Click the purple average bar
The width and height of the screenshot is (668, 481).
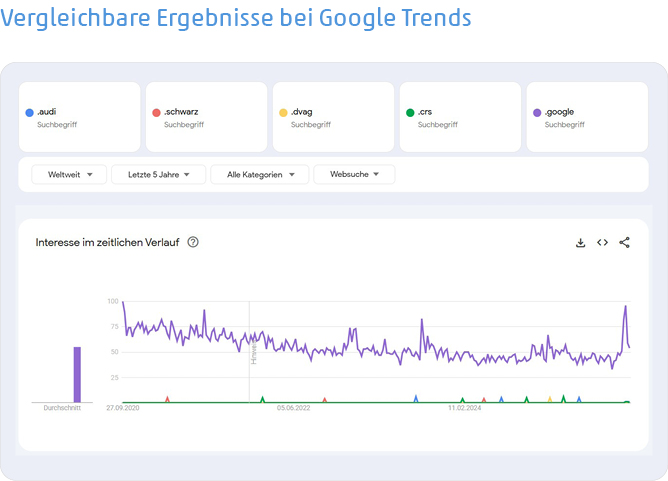77,374
